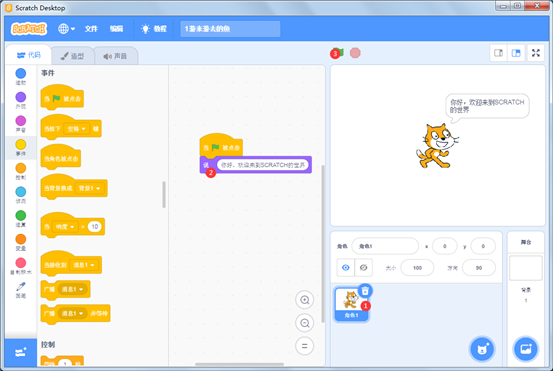The height and width of the screenshot is (371, 553).
Task: Click the sprite size field showing 100
Action: [418, 268]
